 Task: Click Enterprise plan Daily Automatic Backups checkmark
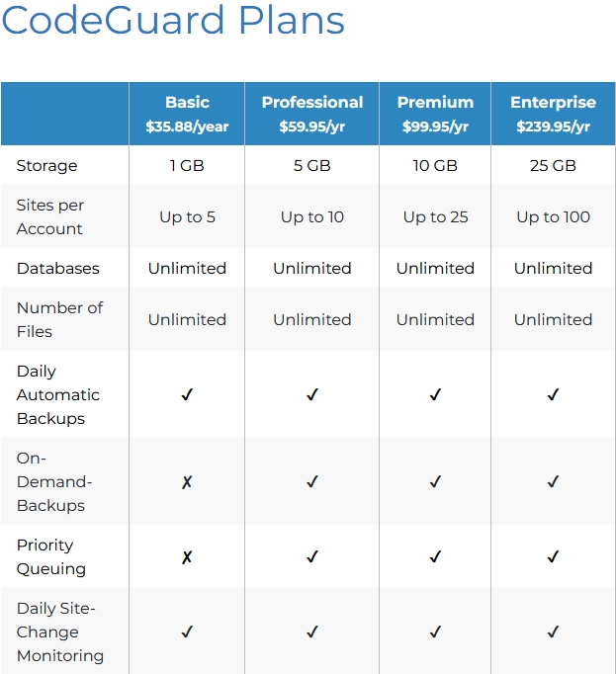pyautogui.click(x=553, y=395)
